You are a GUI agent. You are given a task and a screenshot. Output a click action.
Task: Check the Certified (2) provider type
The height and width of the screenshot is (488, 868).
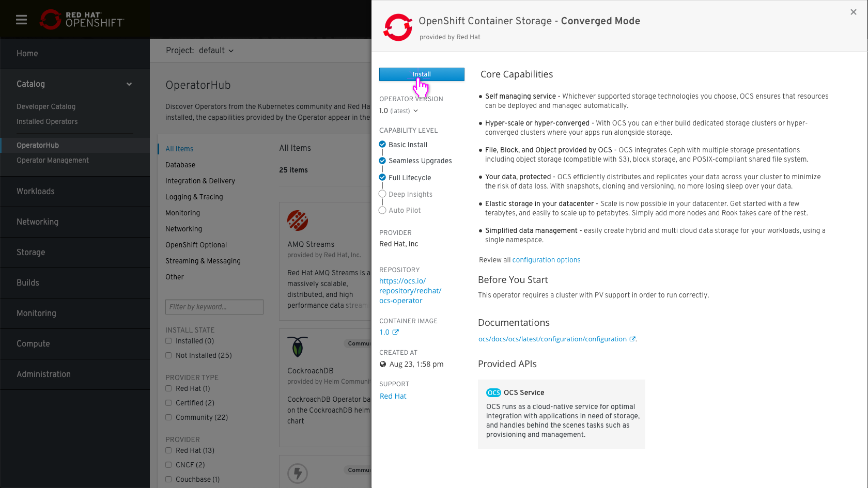168,403
